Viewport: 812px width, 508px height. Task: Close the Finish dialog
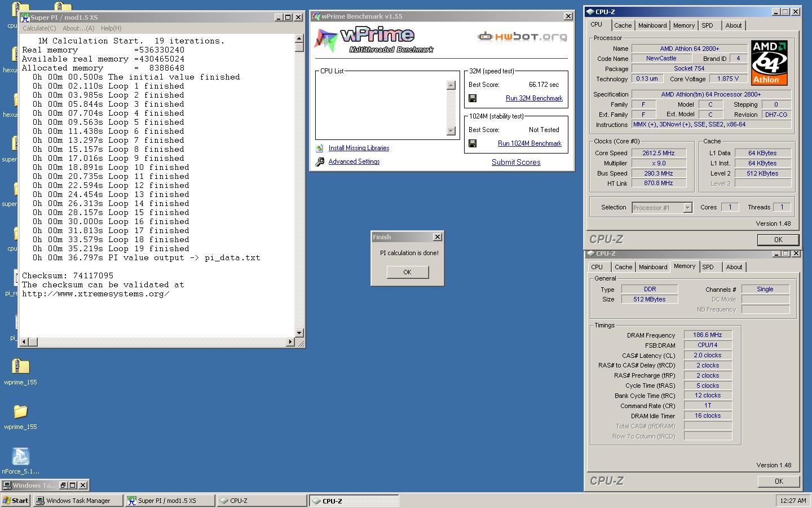(x=437, y=237)
